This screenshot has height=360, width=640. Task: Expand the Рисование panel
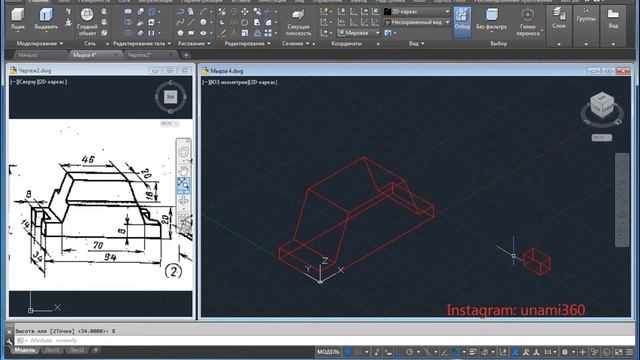(x=194, y=43)
